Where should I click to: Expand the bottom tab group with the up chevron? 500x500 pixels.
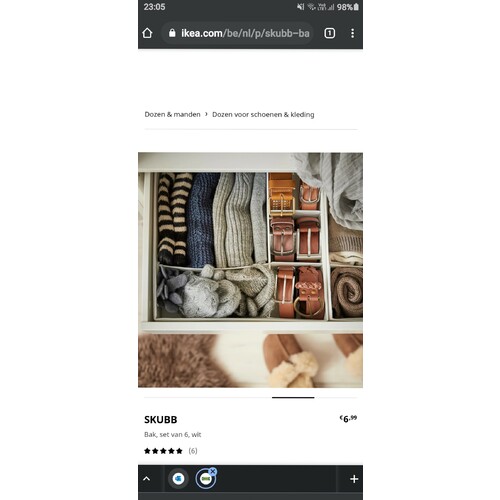tap(146, 479)
